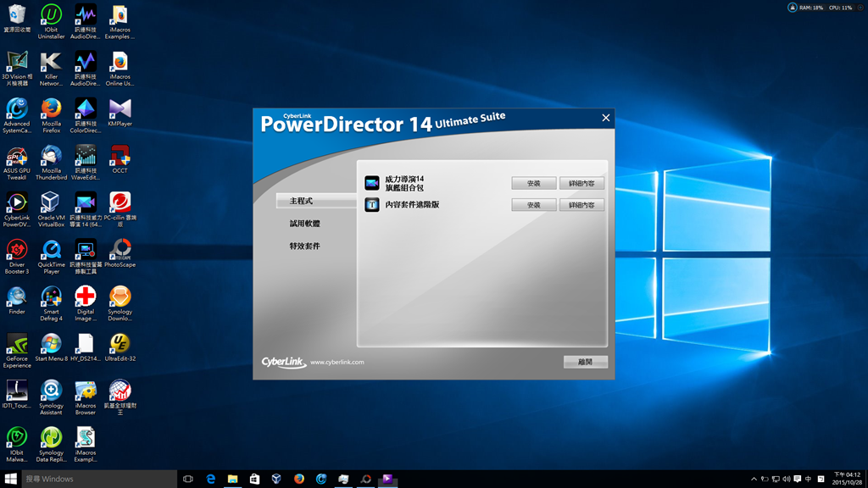The width and height of the screenshot is (868, 488).
Task: Select the Mozilla Thunderbird desktop icon
Action: 51,163
